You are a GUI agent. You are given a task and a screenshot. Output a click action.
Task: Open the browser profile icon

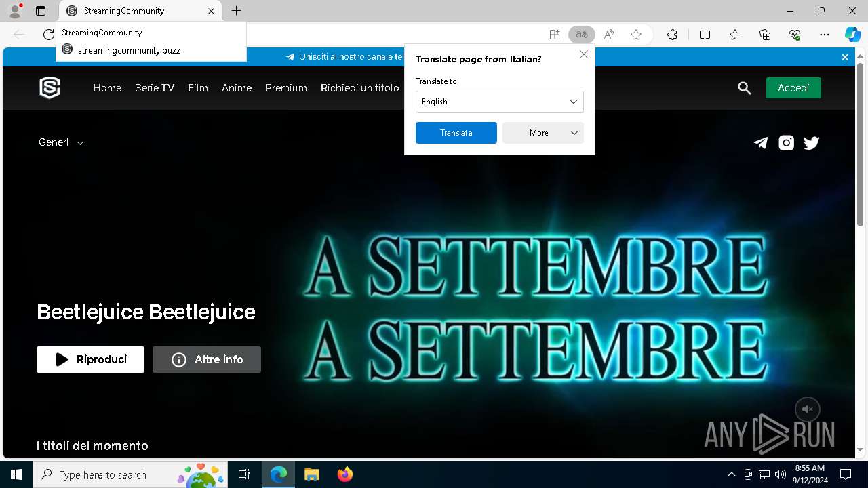[14, 11]
